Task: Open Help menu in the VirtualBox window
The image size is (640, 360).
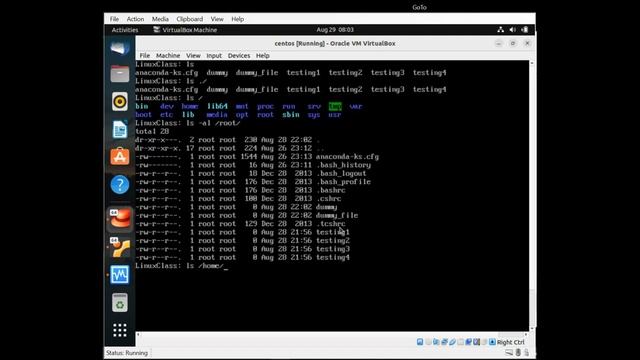Action: click(262, 56)
